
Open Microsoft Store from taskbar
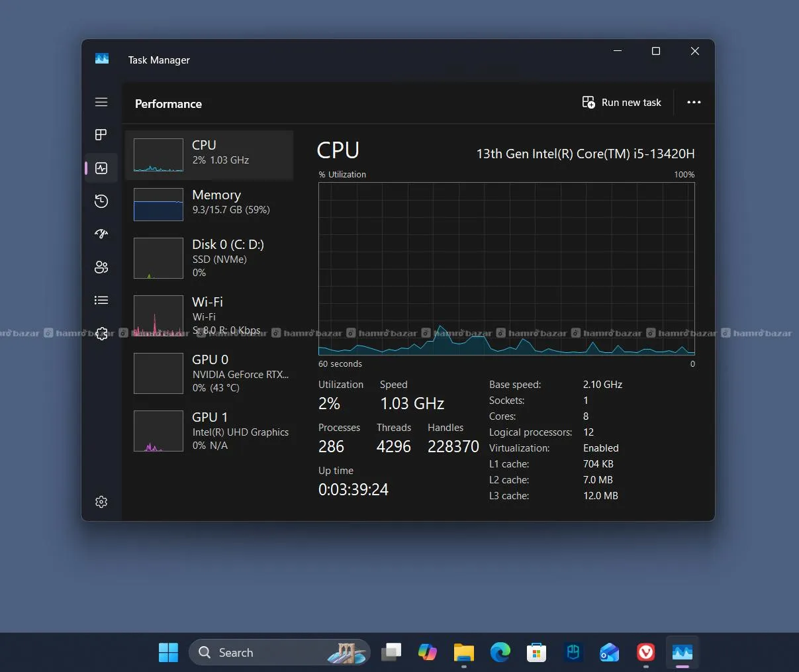point(537,653)
